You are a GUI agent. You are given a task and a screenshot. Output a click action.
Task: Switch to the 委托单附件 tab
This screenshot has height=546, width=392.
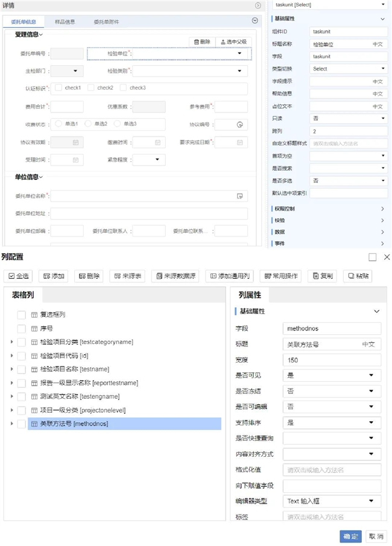point(106,22)
